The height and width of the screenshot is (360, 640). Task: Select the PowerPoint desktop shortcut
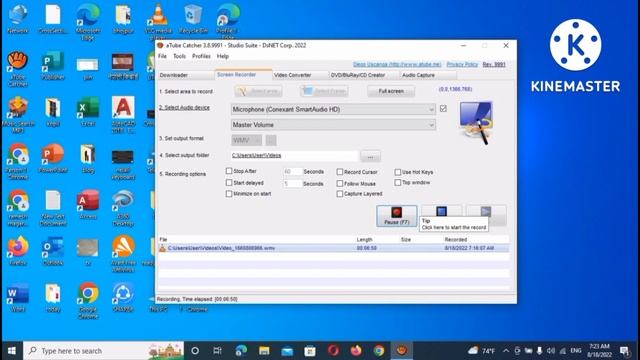(x=53, y=158)
